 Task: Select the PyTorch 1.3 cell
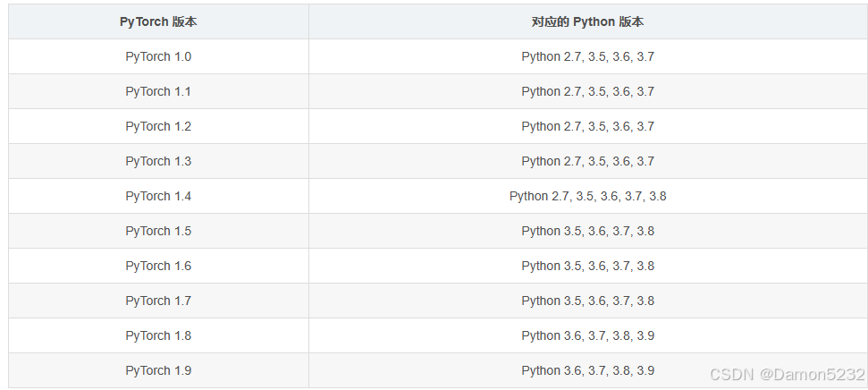pyautogui.click(x=158, y=161)
